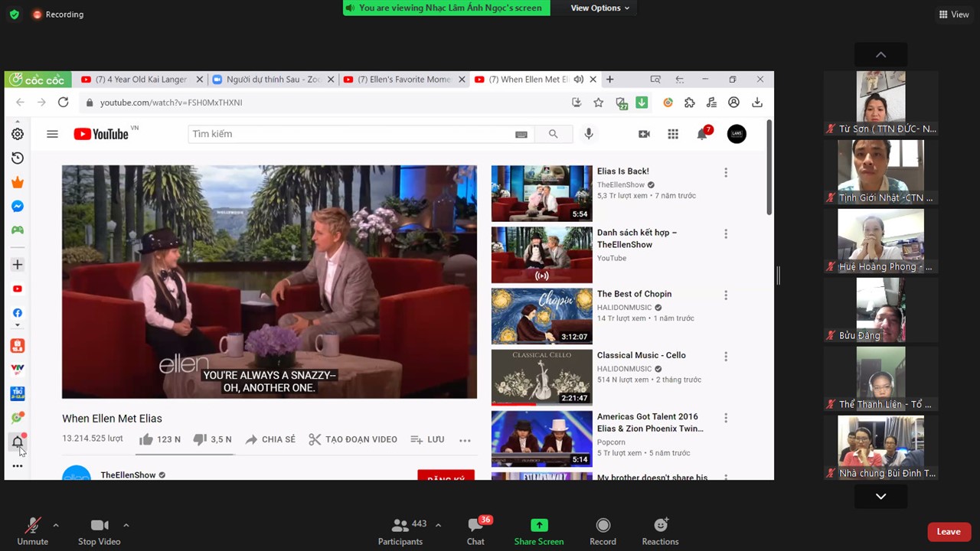Open more options for The Best of Chopin
Viewport: 980px width, 551px height.
[x=726, y=295]
